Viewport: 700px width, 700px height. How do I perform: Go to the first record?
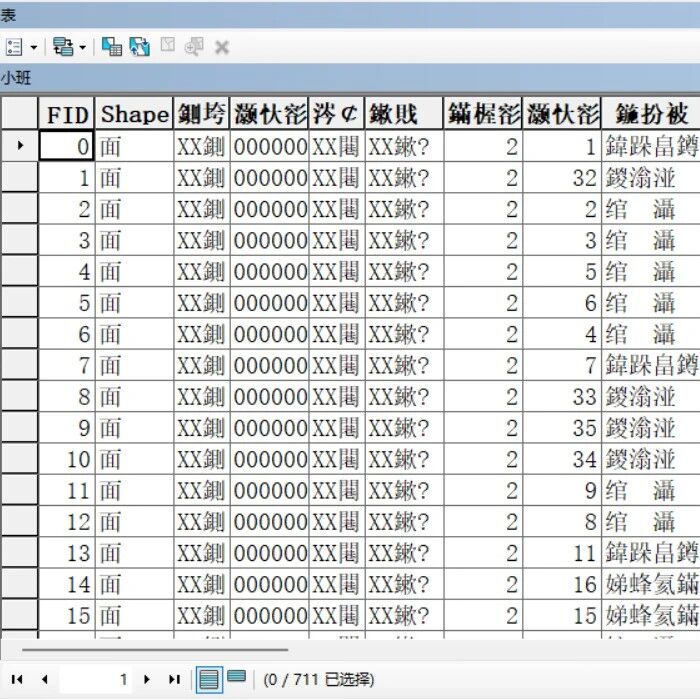[x=17, y=679]
